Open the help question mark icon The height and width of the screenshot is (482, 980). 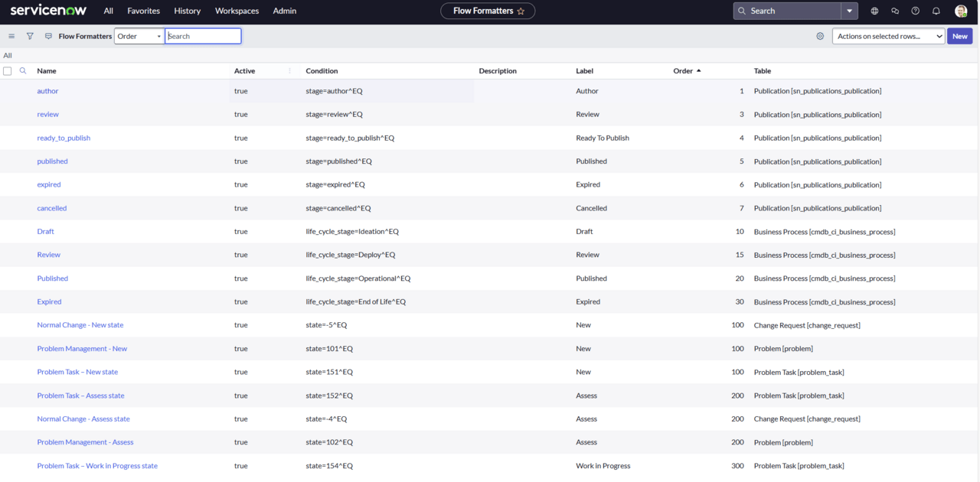tap(915, 11)
